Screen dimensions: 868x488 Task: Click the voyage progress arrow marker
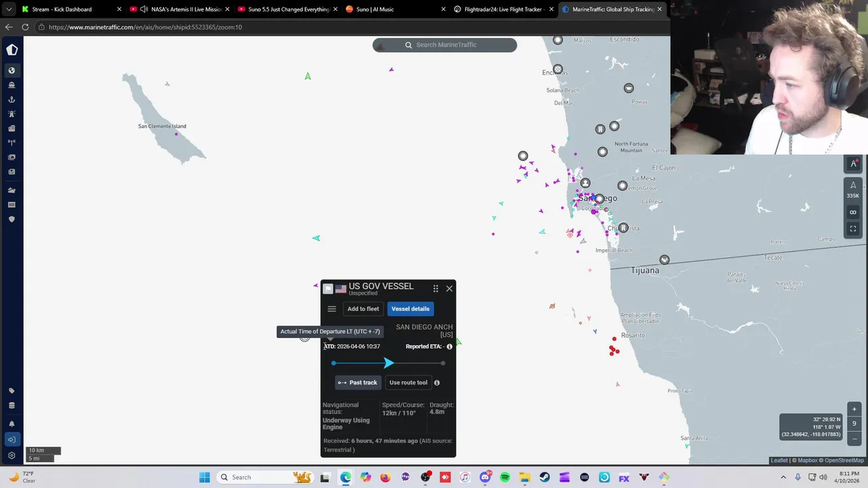389,363
